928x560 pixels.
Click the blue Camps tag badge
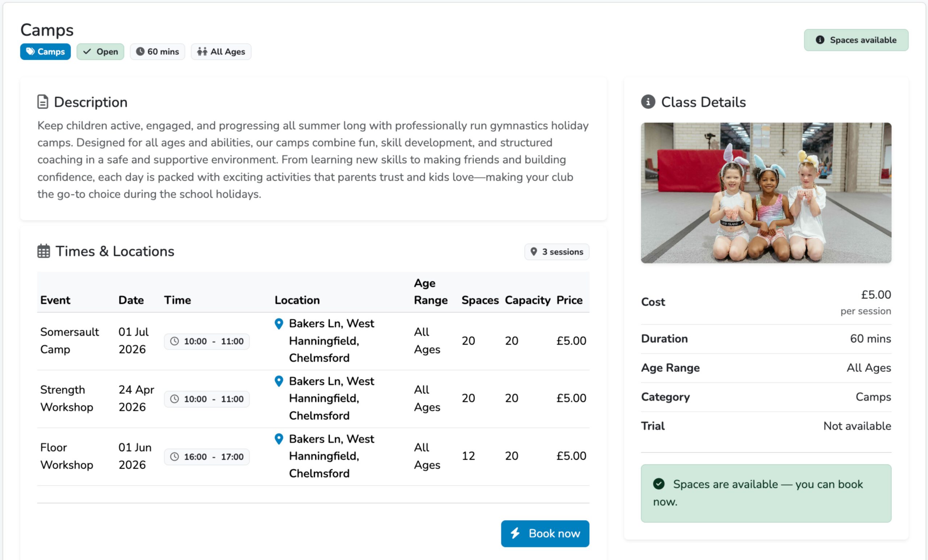45,51
